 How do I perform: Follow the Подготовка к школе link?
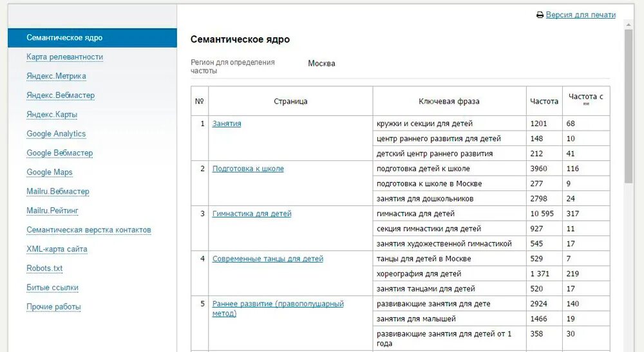[248, 169]
